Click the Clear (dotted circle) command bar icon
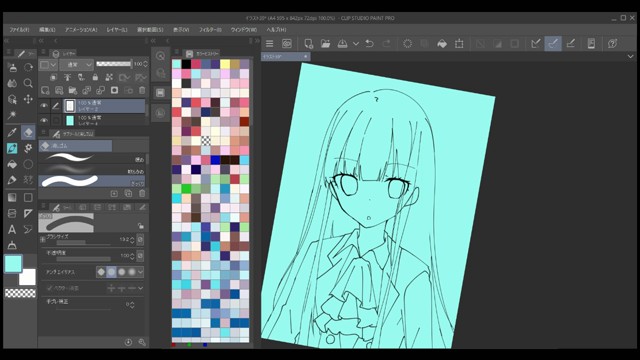Image resolution: width=640 pixels, height=360 pixels. point(407,44)
